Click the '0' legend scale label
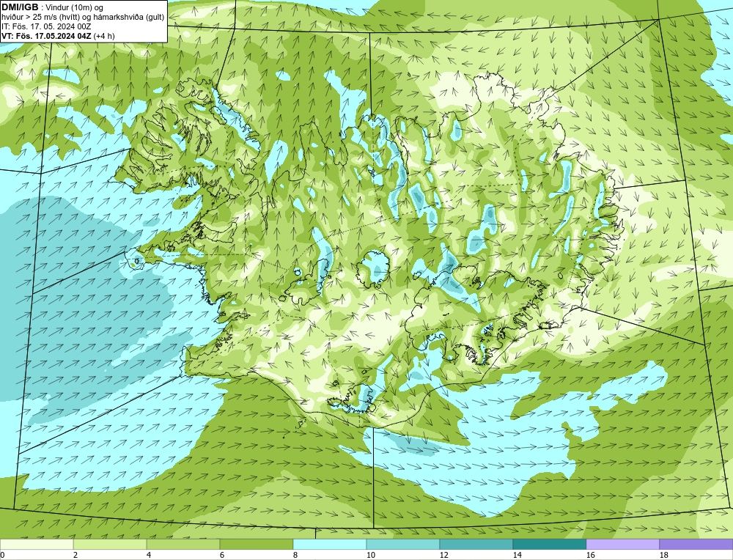This screenshot has height=560, width=733. click(2, 555)
